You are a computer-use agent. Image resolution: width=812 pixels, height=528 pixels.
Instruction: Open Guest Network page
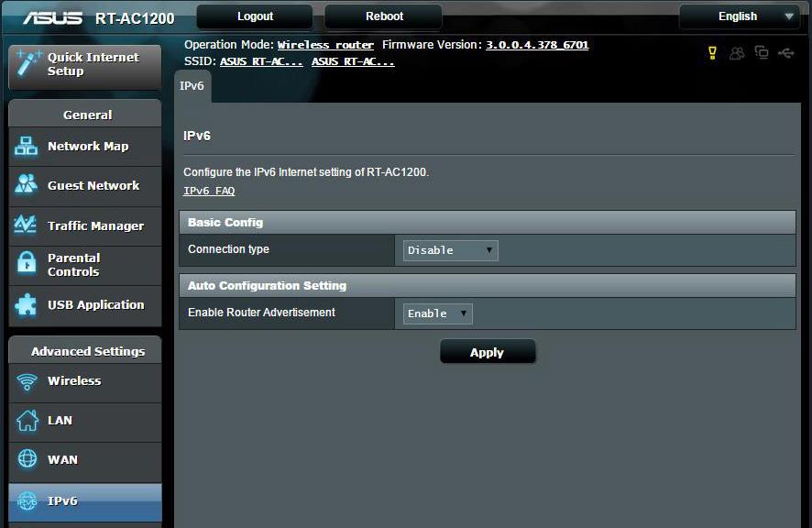(x=85, y=186)
